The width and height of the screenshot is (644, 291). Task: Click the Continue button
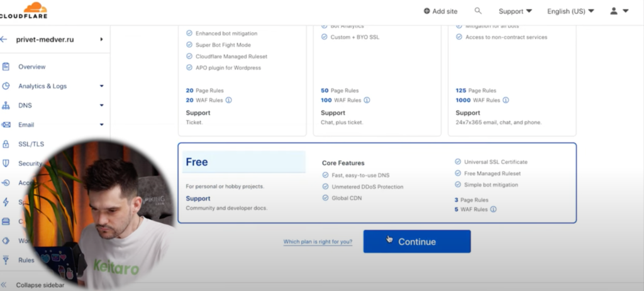(417, 242)
